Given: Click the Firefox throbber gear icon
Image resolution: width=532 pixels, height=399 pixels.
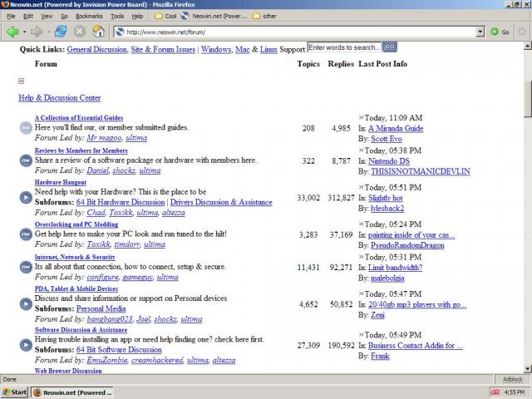Looking at the screenshot, I should pyautogui.click(x=522, y=32).
